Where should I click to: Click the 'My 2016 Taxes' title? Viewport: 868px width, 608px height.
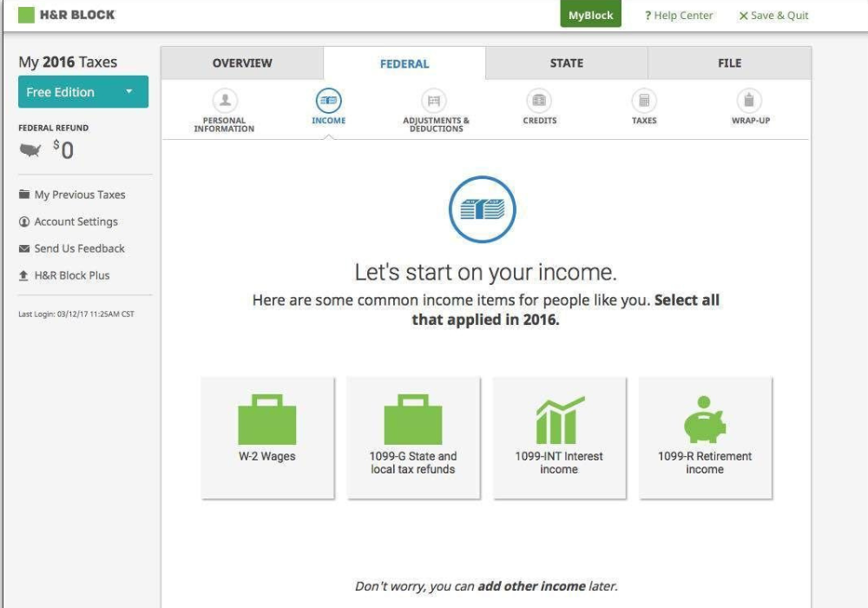[68, 62]
